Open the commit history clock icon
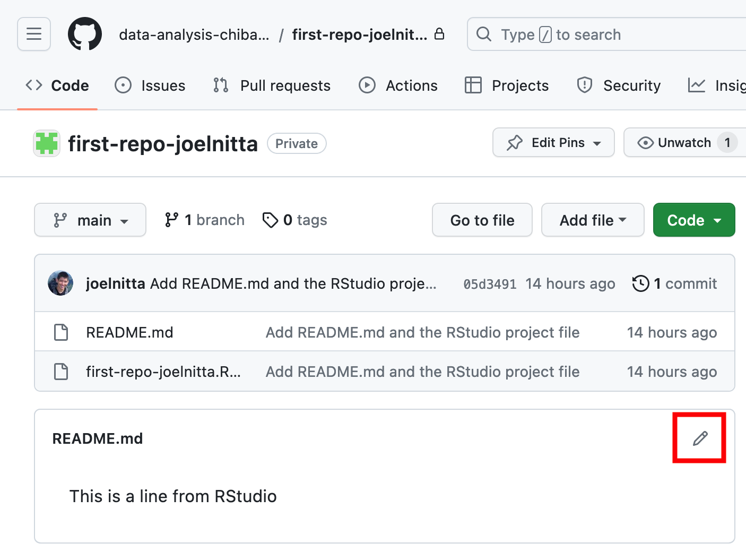Image resolution: width=746 pixels, height=560 pixels. click(x=640, y=283)
